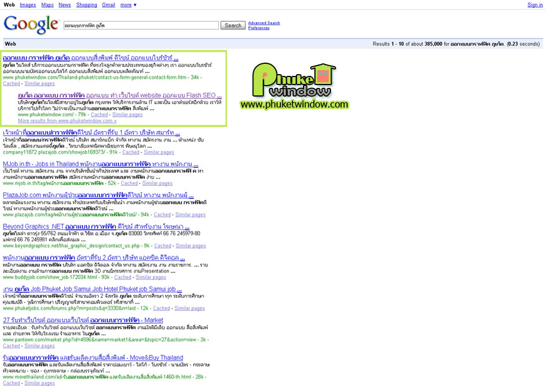Click Cached for the movethailand.com result
546x392 pixels.
pyautogui.click(x=11, y=383)
